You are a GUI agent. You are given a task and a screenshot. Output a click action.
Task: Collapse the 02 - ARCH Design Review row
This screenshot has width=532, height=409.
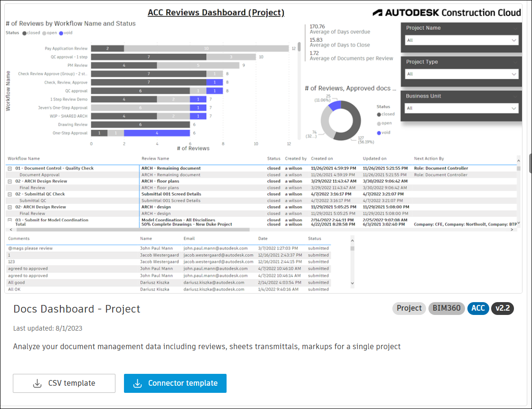pos(10,181)
